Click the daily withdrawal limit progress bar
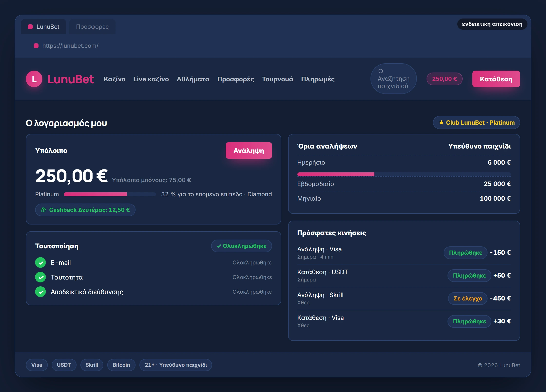The image size is (546, 392). pyautogui.click(x=404, y=174)
